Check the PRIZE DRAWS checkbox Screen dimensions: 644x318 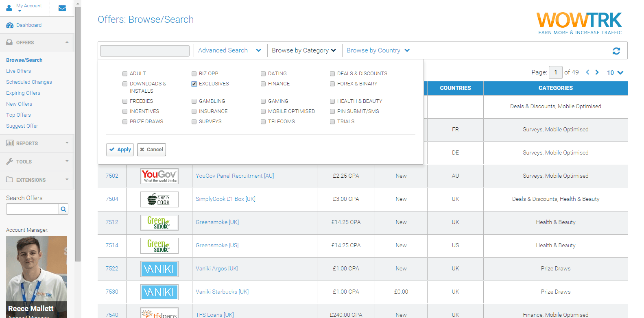(x=125, y=122)
